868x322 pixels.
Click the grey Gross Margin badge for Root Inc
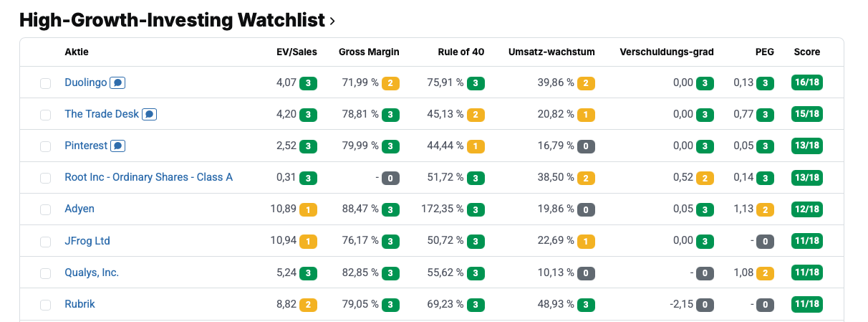tap(391, 178)
